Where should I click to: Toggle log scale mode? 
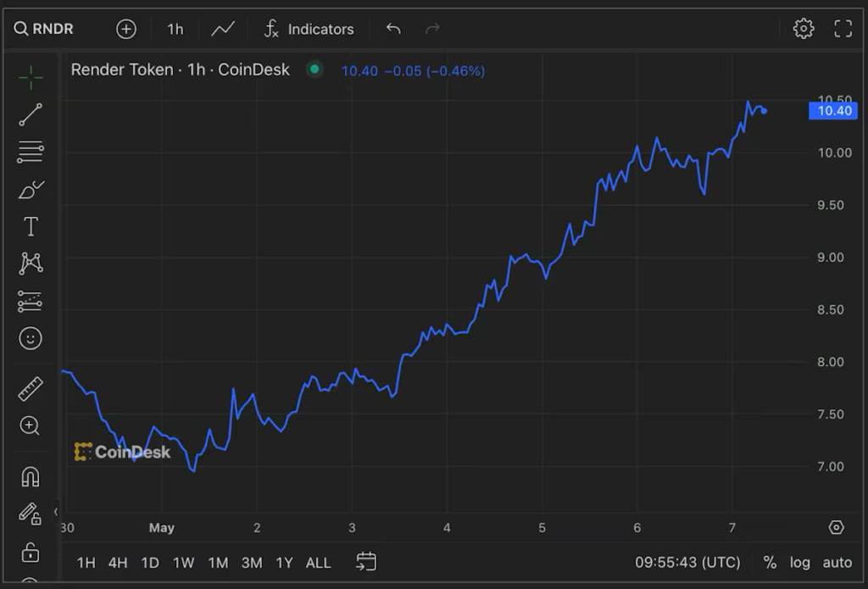tap(799, 563)
